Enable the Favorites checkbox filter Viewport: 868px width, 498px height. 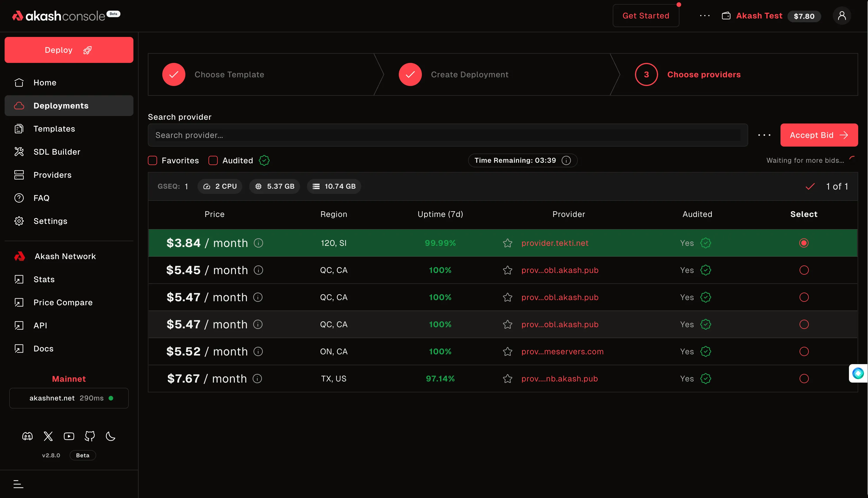point(152,160)
